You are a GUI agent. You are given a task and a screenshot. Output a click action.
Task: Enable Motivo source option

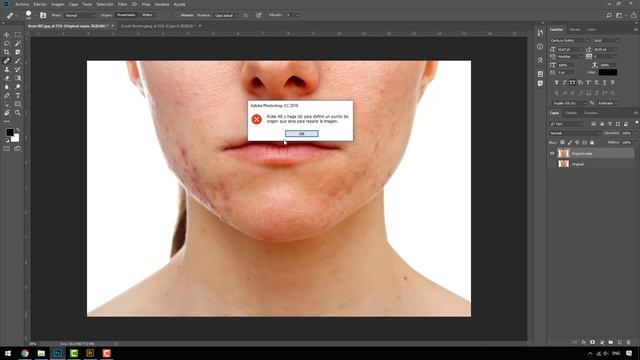coord(147,15)
